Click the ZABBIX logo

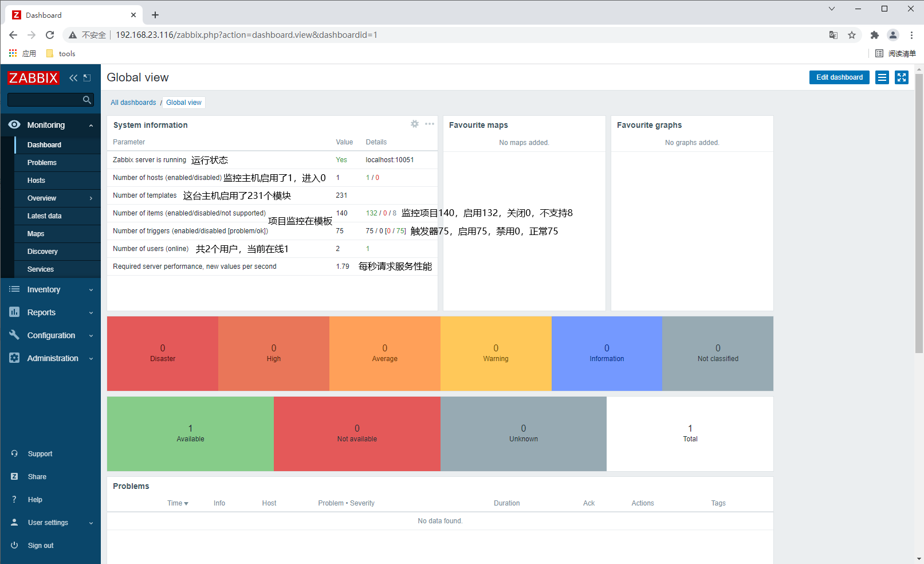(33, 78)
